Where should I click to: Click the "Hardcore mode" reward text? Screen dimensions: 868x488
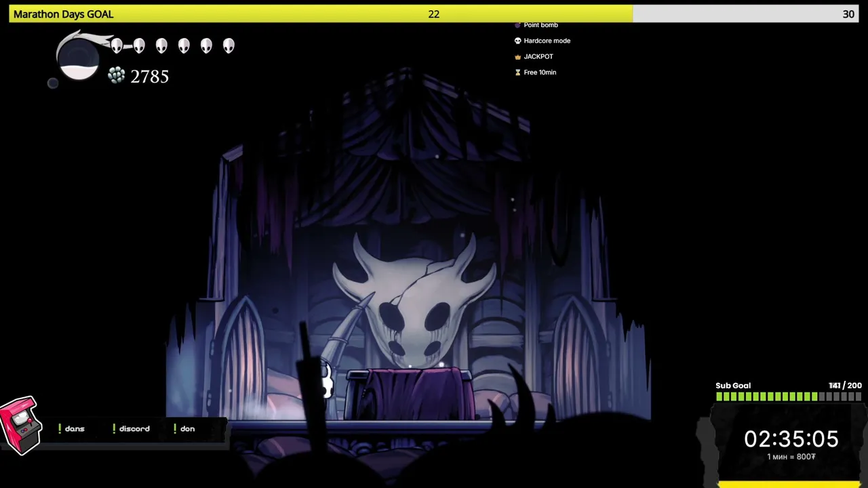click(547, 41)
